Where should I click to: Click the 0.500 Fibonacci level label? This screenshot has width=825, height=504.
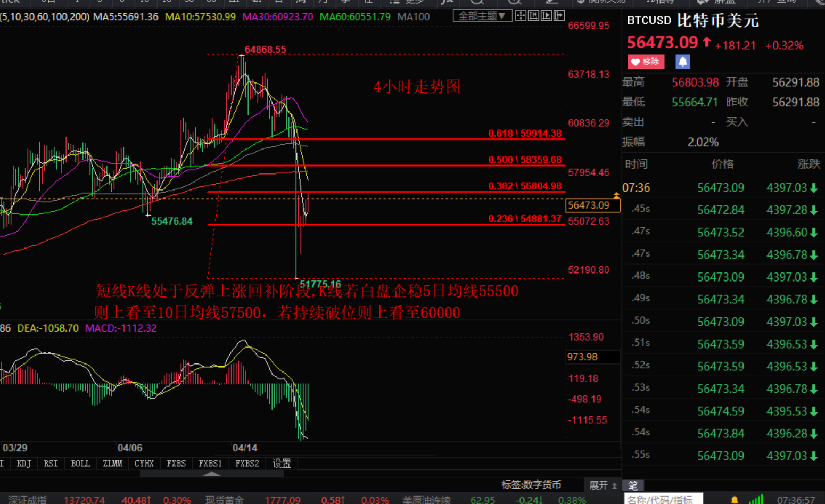point(525,160)
